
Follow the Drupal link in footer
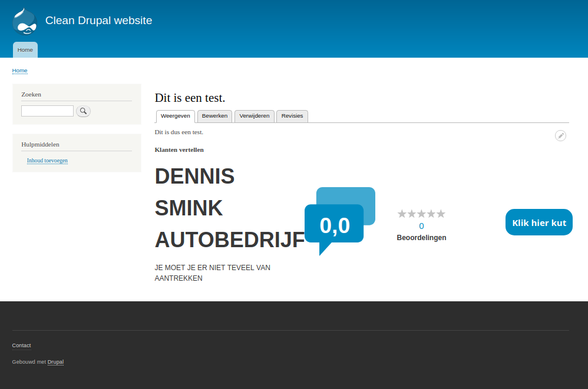55,362
